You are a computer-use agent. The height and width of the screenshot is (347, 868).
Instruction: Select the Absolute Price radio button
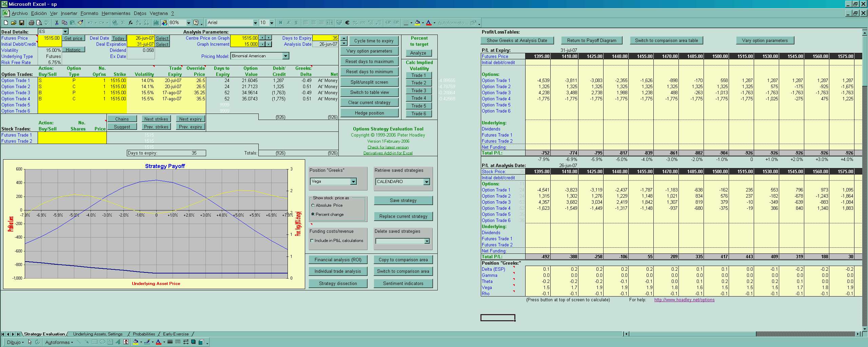click(313, 205)
